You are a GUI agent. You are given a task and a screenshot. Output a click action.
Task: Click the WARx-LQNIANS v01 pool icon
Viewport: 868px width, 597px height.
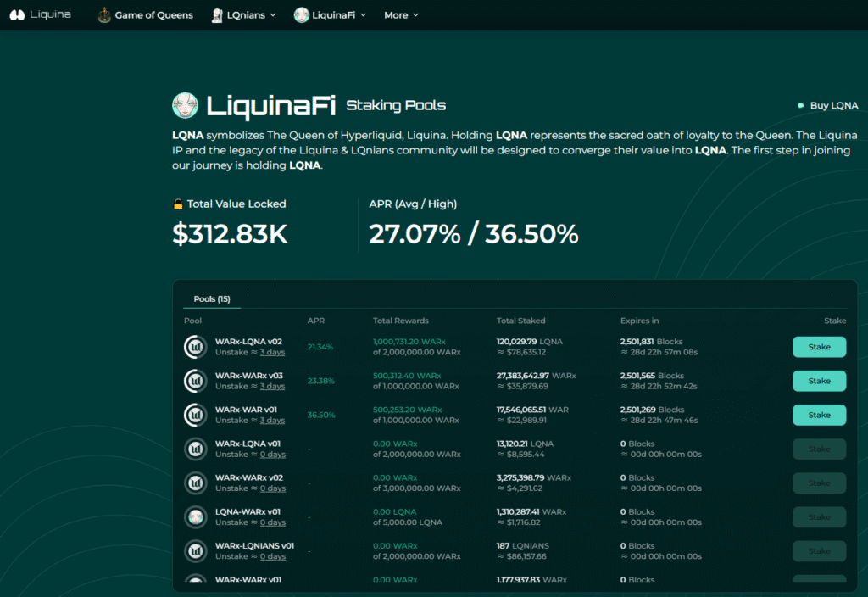click(196, 550)
